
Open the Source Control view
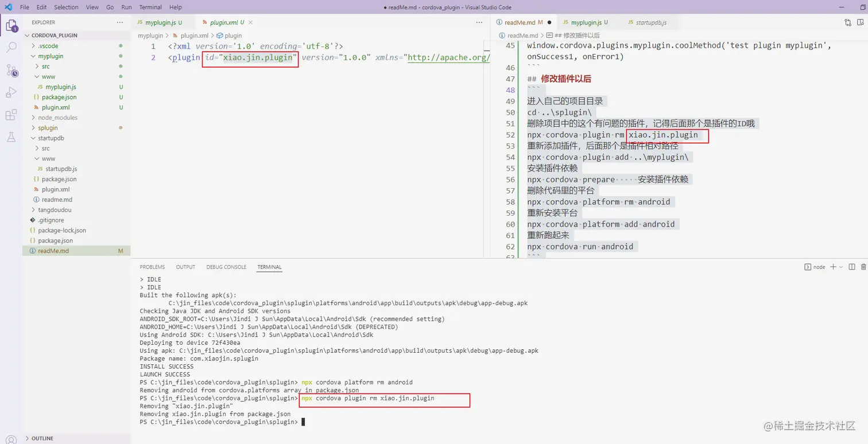click(11, 70)
